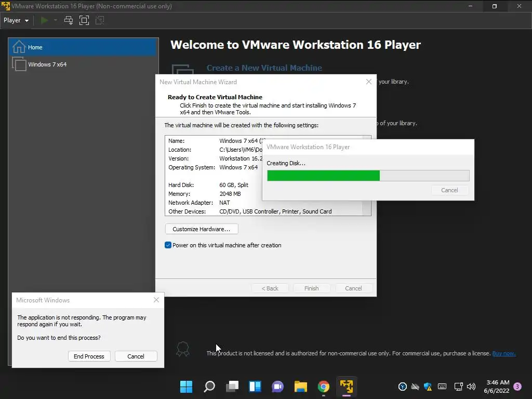
Task: Open Create a New Virtual Machine link
Action: click(x=264, y=68)
